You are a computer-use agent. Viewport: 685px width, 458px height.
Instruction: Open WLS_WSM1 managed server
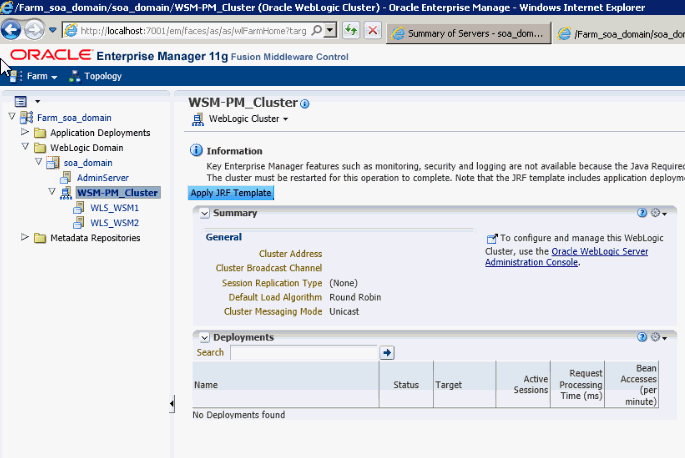click(114, 208)
